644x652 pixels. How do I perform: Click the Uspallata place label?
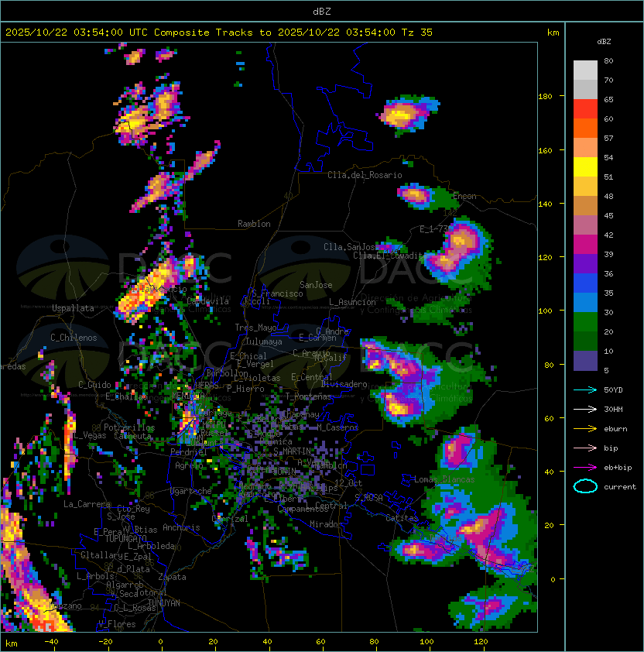73,308
